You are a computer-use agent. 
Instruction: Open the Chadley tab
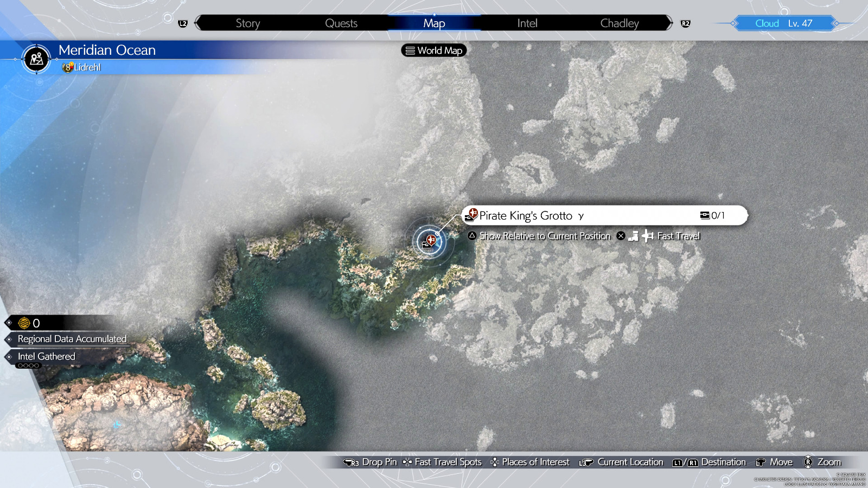pos(619,23)
